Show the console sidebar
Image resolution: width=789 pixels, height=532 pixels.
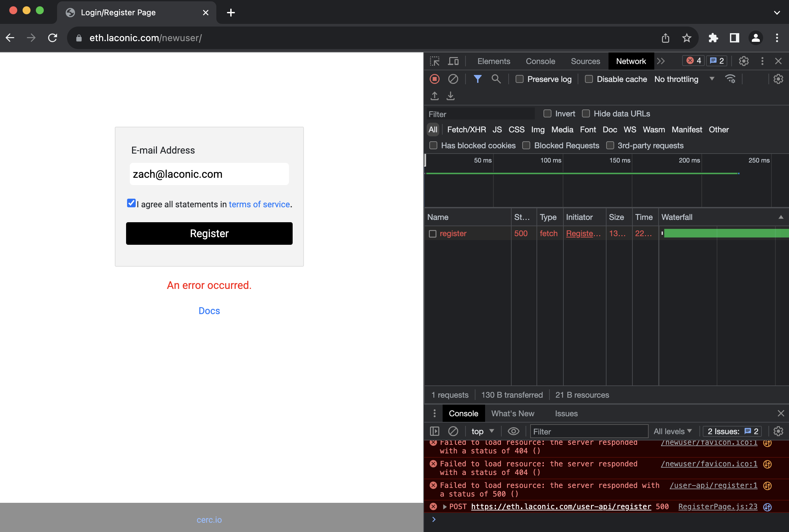434,431
